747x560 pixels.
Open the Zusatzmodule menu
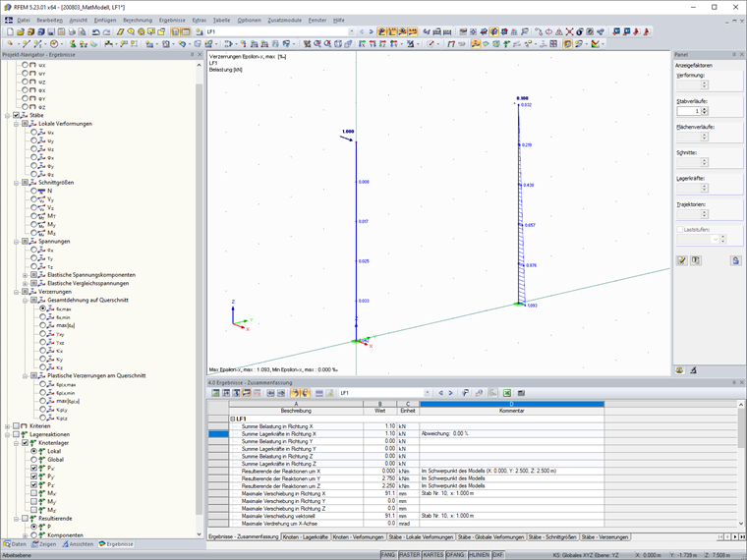tap(284, 20)
